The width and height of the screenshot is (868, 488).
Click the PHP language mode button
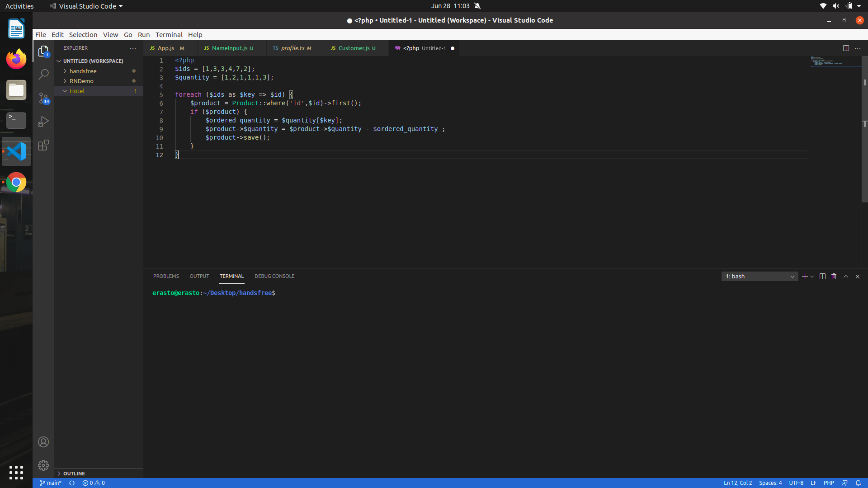pos(829,483)
